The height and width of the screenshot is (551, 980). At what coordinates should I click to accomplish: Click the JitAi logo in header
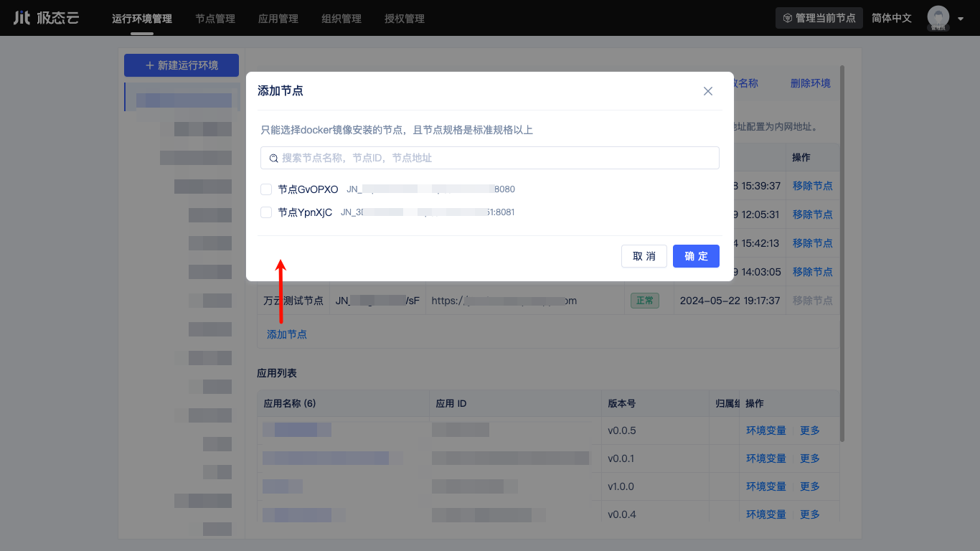[46, 18]
